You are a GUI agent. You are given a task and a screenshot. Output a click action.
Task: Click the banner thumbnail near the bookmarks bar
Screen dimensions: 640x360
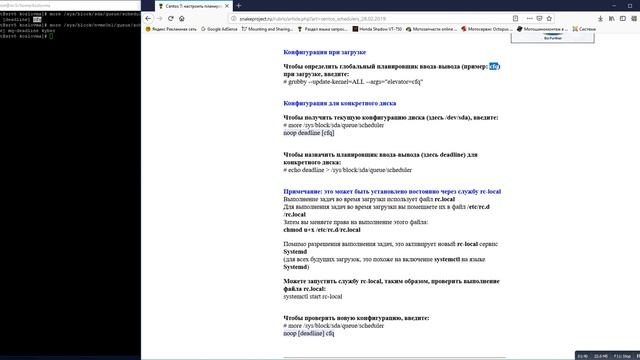pos(553,38)
